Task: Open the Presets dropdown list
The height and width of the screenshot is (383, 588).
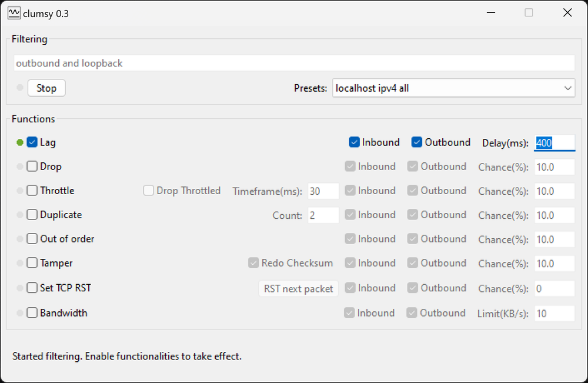Action: tap(453, 88)
